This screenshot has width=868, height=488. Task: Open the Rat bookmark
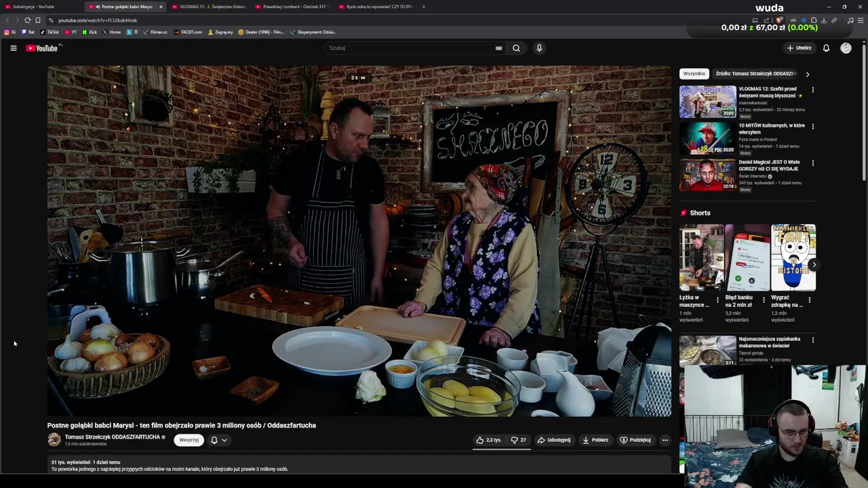(28, 32)
